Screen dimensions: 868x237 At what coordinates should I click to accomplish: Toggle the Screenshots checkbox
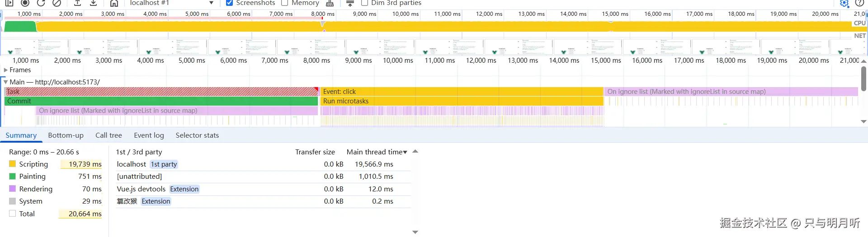(229, 3)
